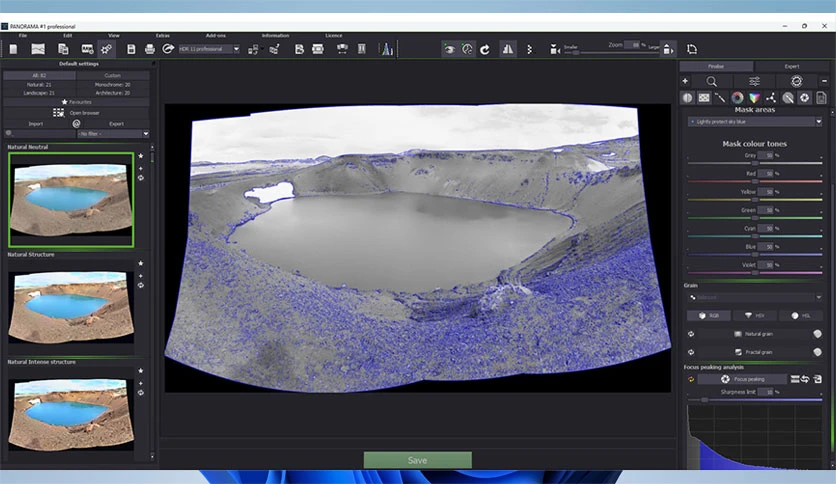Click the swap arrows icon beside Focus peaking
This screenshot has width=836, height=484.
[x=805, y=380]
